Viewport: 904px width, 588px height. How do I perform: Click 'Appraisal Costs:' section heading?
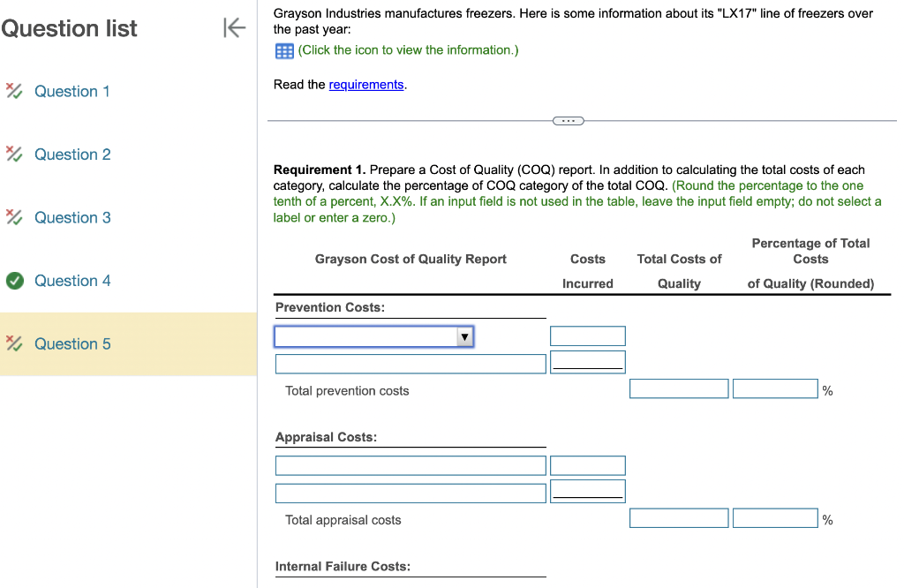click(x=326, y=437)
